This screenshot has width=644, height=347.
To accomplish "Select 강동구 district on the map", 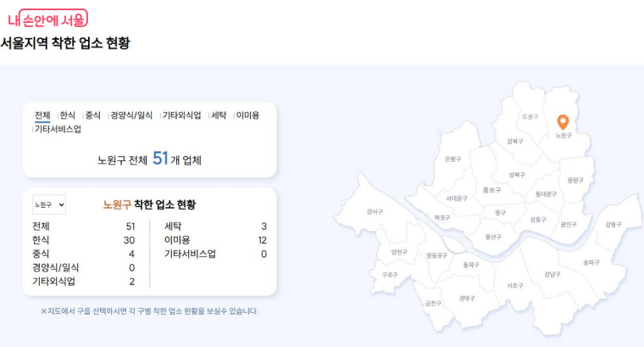I will 613,224.
